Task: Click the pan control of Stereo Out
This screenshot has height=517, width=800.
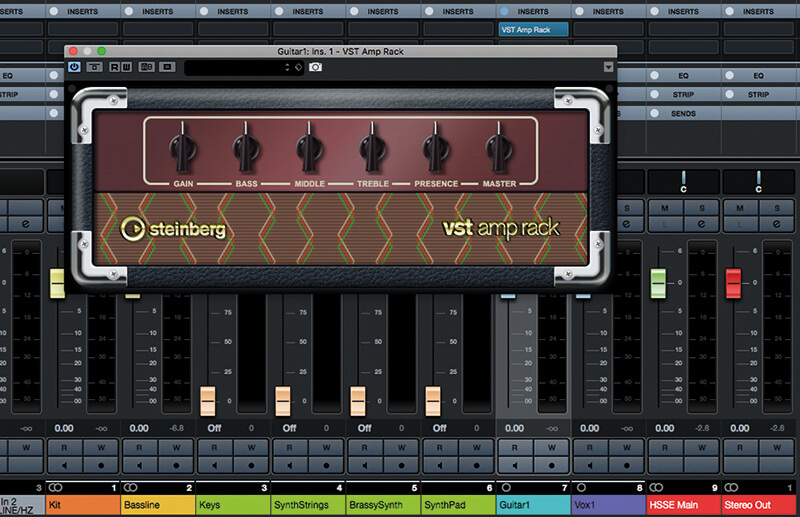Action: pyautogui.click(x=759, y=182)
